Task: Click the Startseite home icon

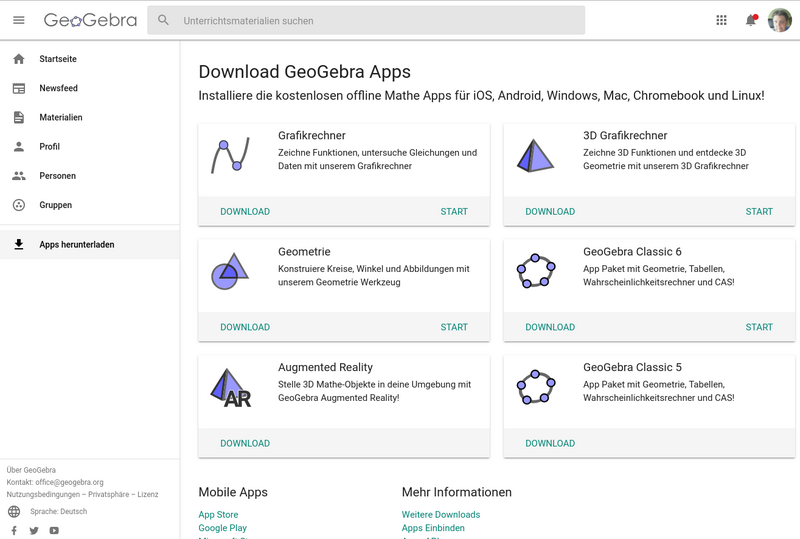Action: pyautogui.click(x=19, y=59)
